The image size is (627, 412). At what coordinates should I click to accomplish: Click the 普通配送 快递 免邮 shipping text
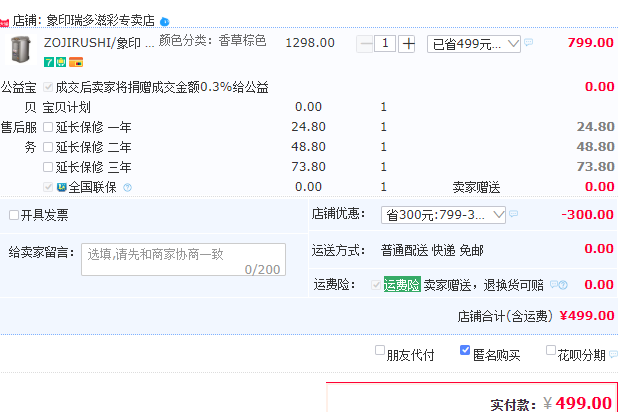click(x=432, y=250)
